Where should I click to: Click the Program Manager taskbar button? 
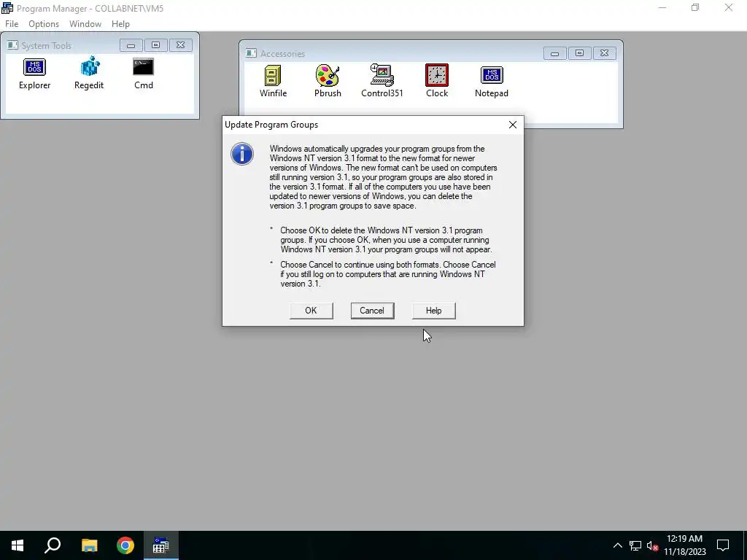(160, 545)
